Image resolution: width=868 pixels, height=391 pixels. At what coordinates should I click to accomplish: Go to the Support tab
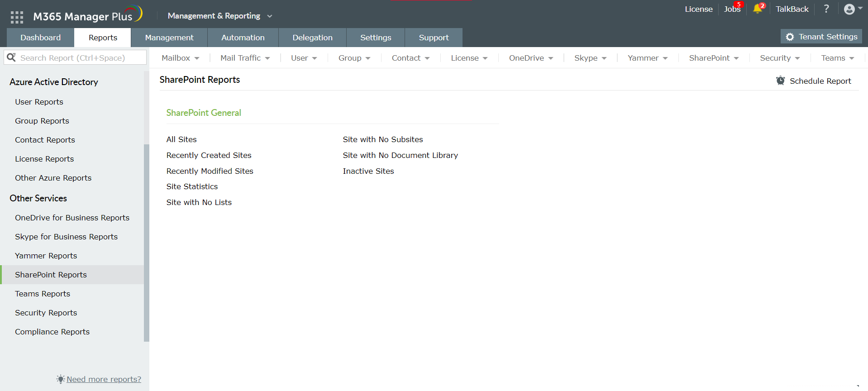point(434,38)
